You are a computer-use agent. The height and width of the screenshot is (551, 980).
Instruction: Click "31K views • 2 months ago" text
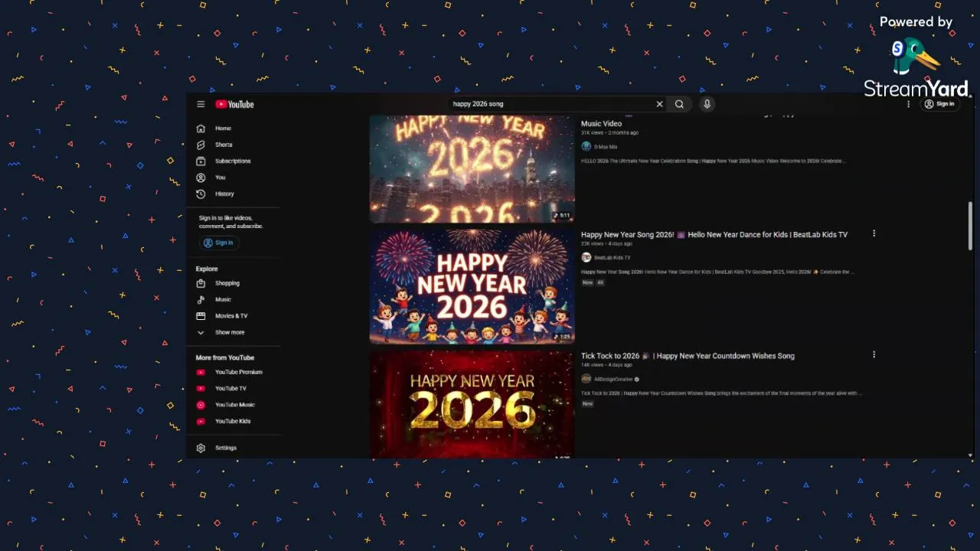609,133
